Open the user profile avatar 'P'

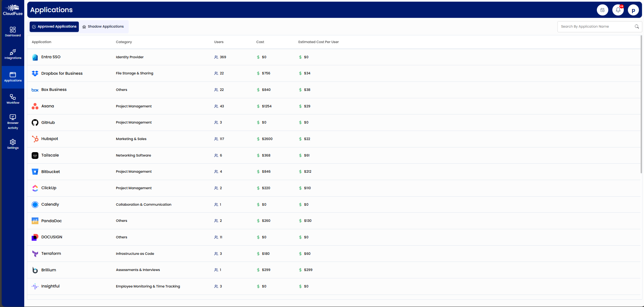pos(633,10)
